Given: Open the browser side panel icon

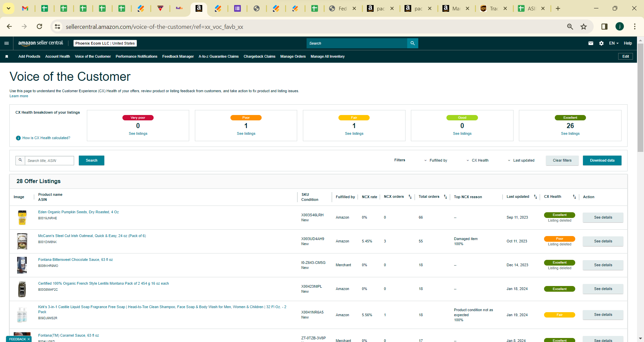Looking at the screenshot, I should (604, 26).
